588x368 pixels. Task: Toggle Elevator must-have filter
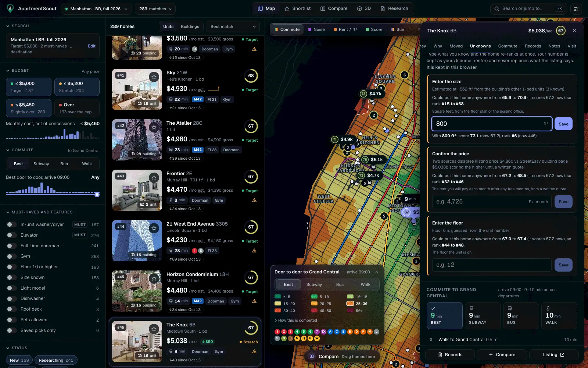tap(12, 235)
